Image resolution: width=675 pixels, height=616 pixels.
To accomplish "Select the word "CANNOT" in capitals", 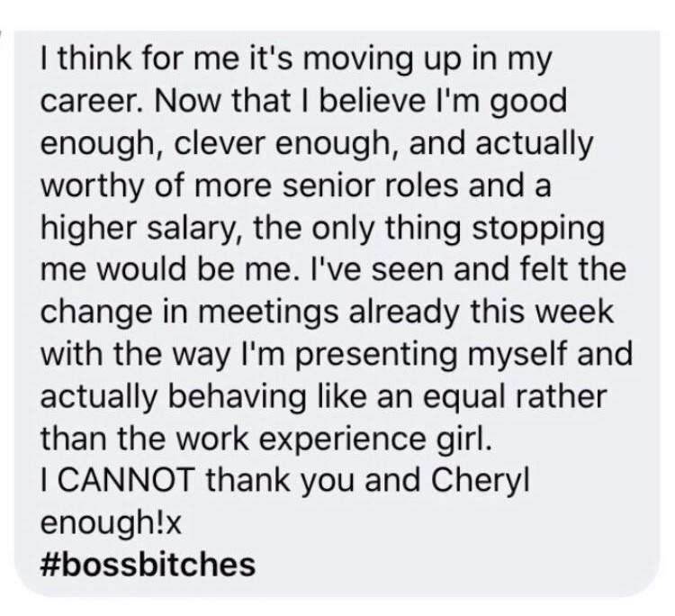I will pyautogui.click(x=126, y=480).
